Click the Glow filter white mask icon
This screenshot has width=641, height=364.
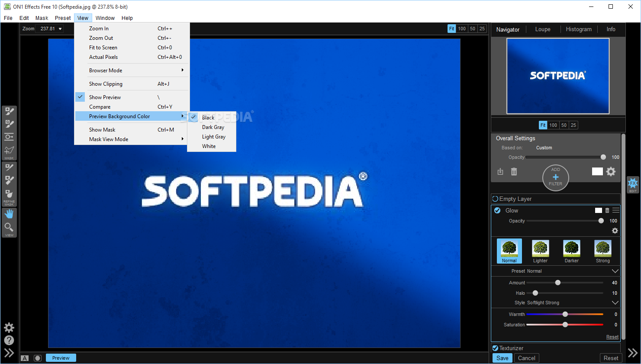pyautogui.click(x=599, y=210)
